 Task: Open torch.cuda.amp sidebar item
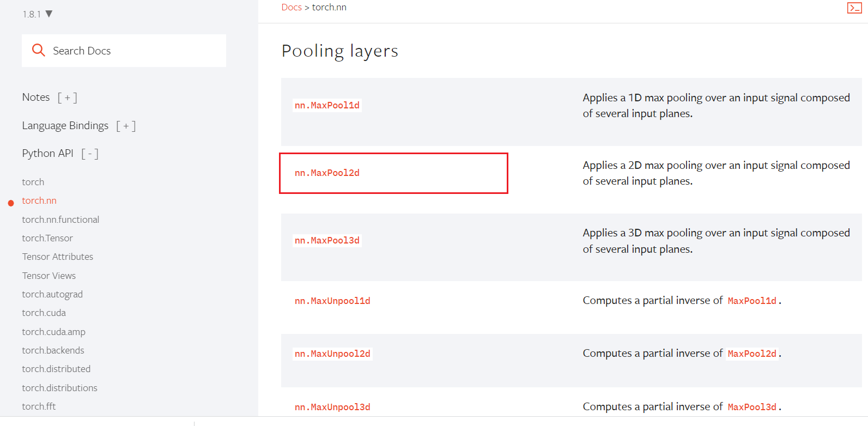click(x=53, y=332)
